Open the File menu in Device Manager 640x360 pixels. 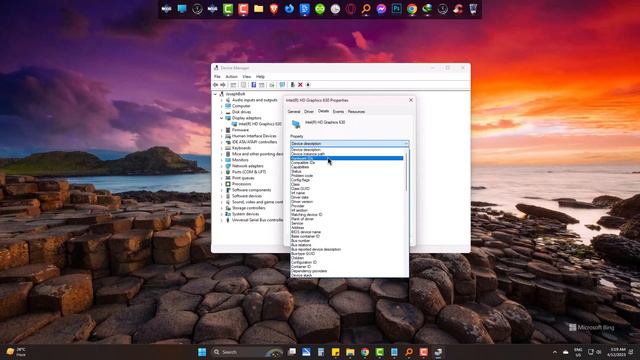point(217,77)
